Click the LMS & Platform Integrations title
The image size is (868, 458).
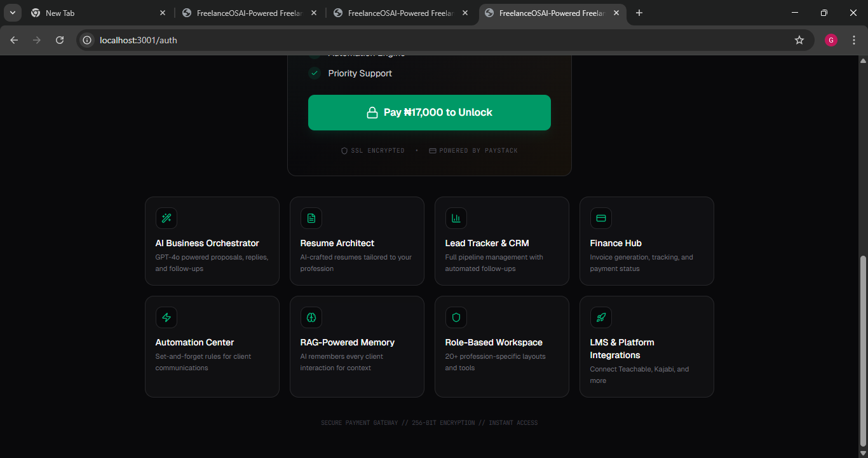pyautogui.click(x=622, y=349)
